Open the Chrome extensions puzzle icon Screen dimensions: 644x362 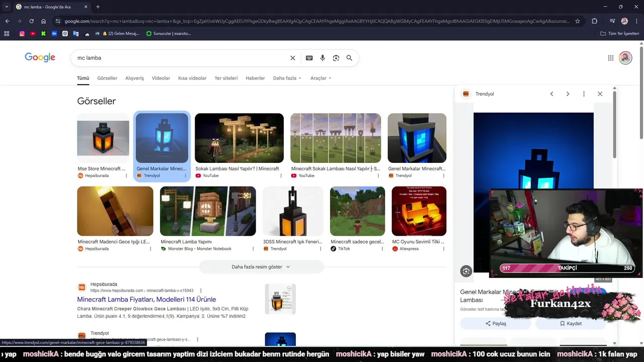point(595,21)
